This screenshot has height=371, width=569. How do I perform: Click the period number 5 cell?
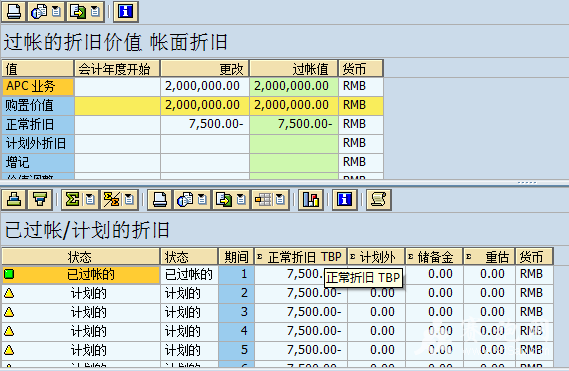236,350
